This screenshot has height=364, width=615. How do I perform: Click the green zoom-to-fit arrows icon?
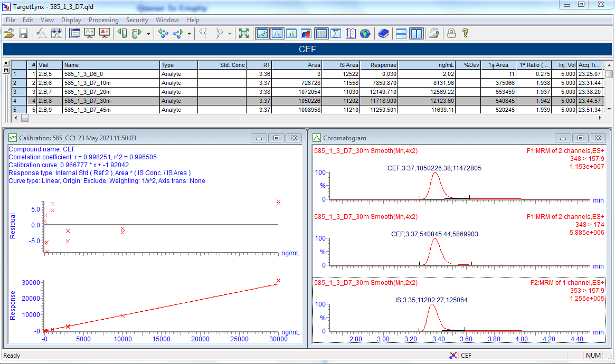pos(244,34)
